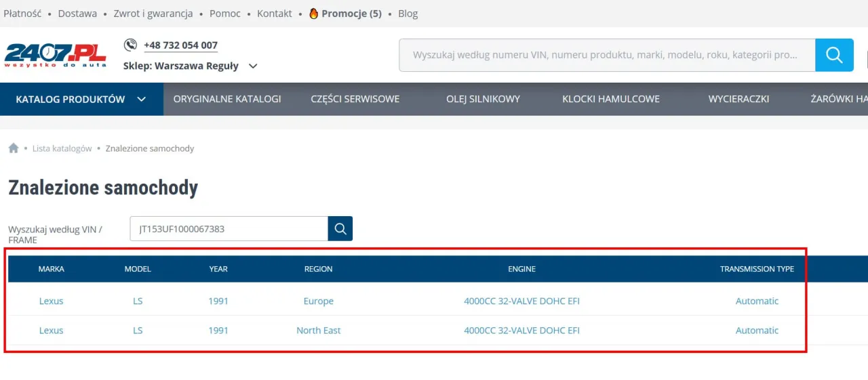The image size is (868, 380).
Task: Click the VIN search magnifier button
Action: pyautogui.click(x=340, y=229)
